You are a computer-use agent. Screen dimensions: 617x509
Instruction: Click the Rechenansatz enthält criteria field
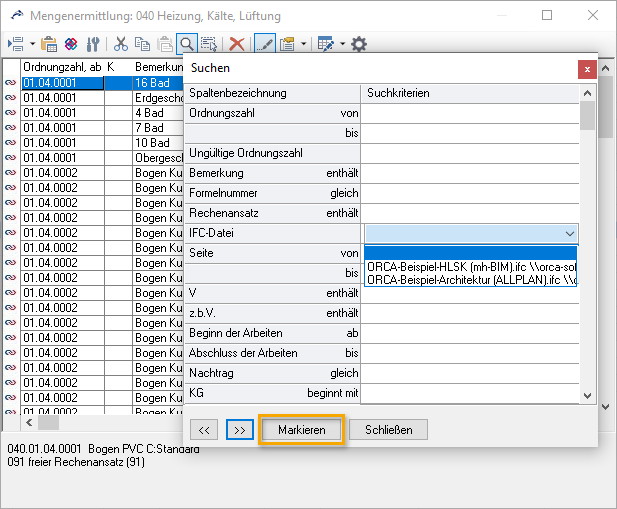(x=470, y=214)
